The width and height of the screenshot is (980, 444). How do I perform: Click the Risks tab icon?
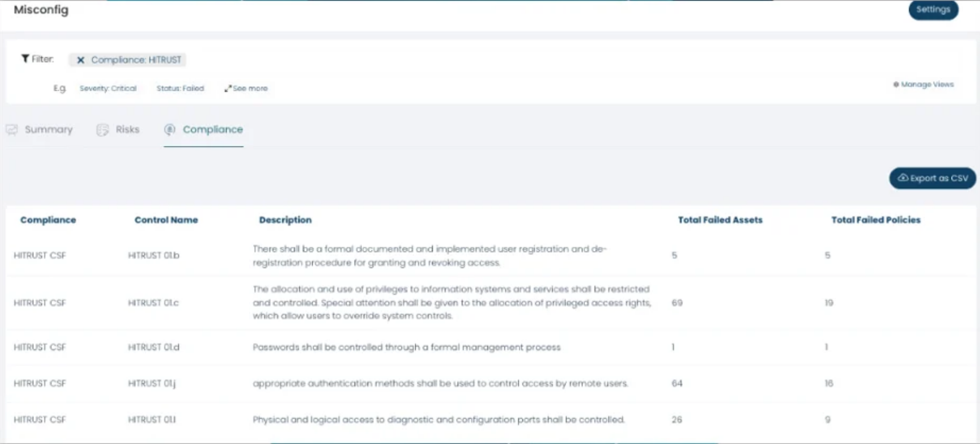(102, 130)
